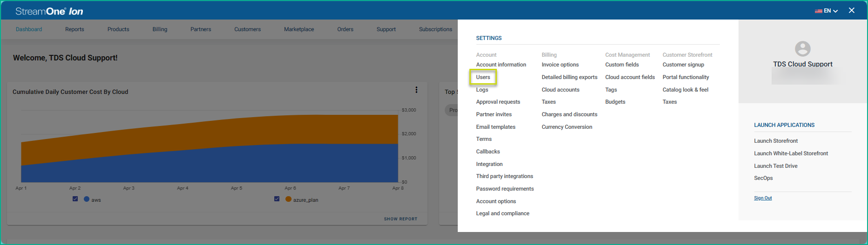Open the Logs settings page
This screenshot has width=868, height=245.
pos(482,90)
